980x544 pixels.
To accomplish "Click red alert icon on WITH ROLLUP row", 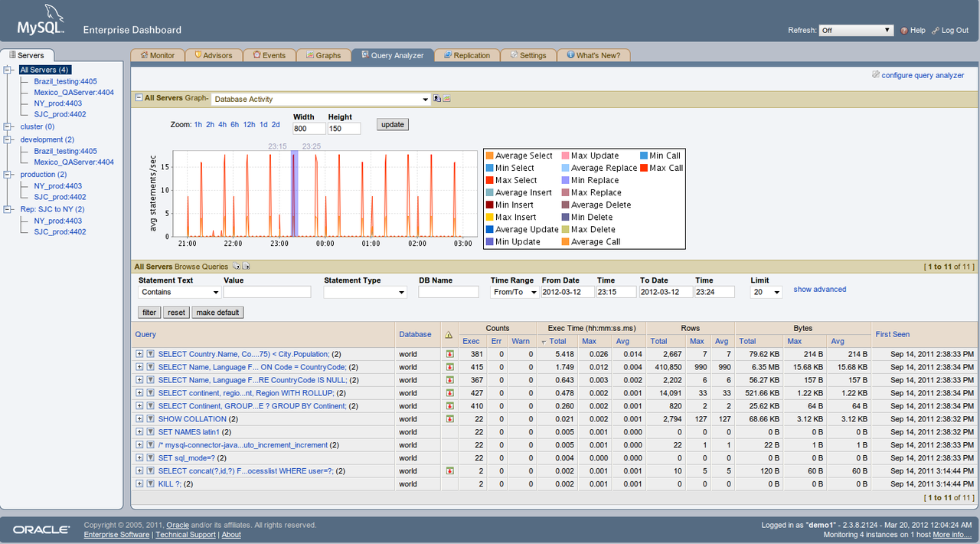I will click(449, 393).
